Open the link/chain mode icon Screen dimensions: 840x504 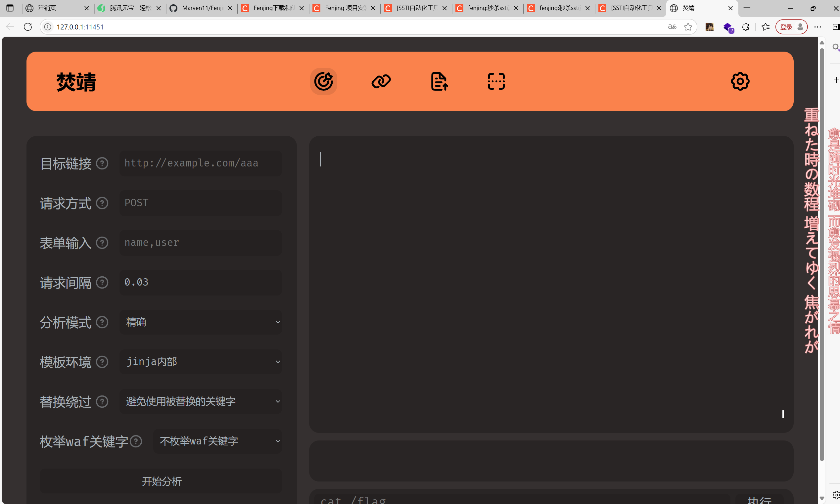(380, 81)
